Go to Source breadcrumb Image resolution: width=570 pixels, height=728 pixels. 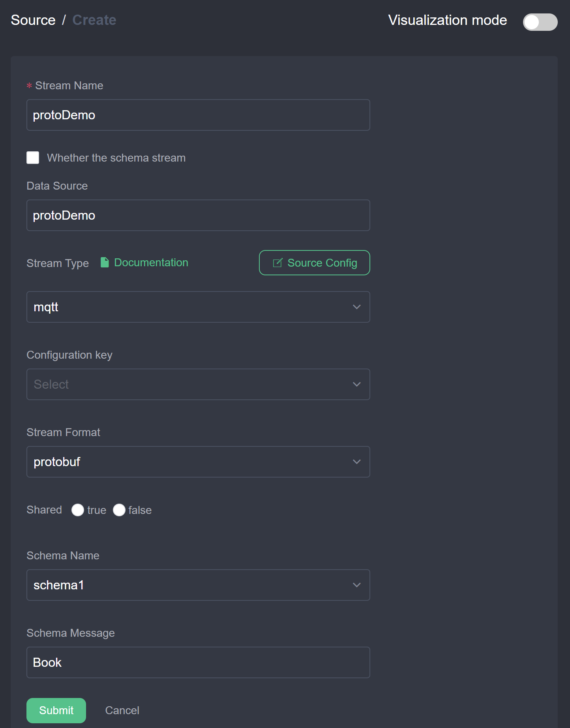coord(33,20)
